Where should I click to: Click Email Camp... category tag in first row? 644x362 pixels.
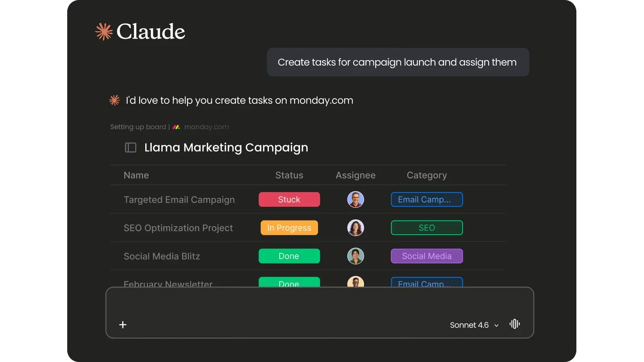point(427,200)
